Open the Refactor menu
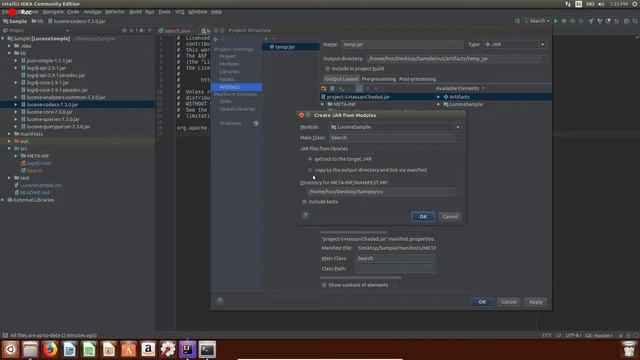Image resolution: width=640 pixels, height=360 pixels. click(x=115, y=12)
